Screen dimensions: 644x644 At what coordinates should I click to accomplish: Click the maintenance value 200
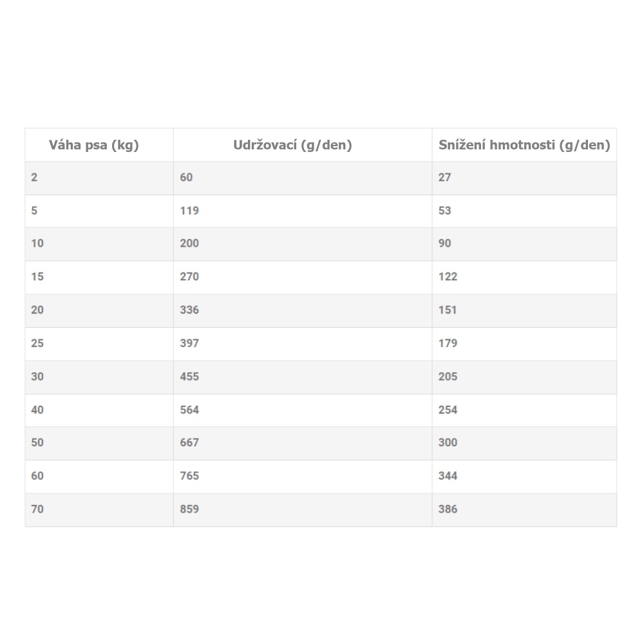tap(189, 243)
